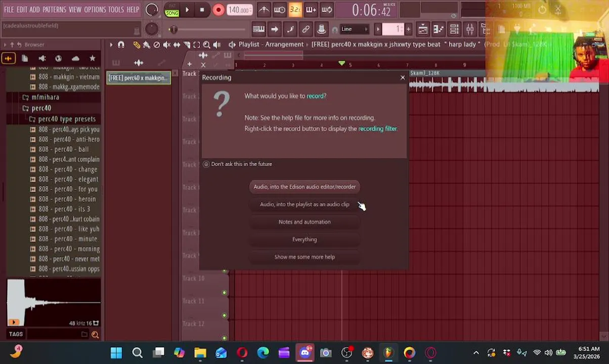Select the playlist slice tool
The image size is (609, 364).
pyautogui.click(x=187, y=45)
